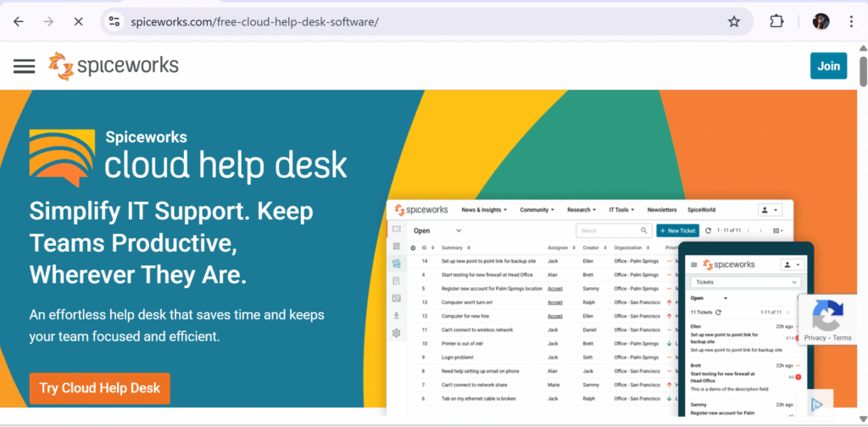This screenshot has width=868, height=427.
Task: Select ticket 'Printer is out of ink!'
Action: [x=462, y=343]
